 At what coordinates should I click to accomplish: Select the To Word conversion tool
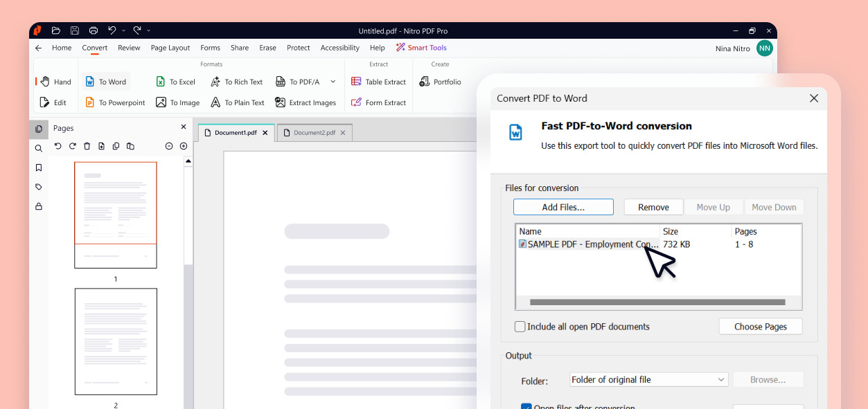tap(105, 82)
